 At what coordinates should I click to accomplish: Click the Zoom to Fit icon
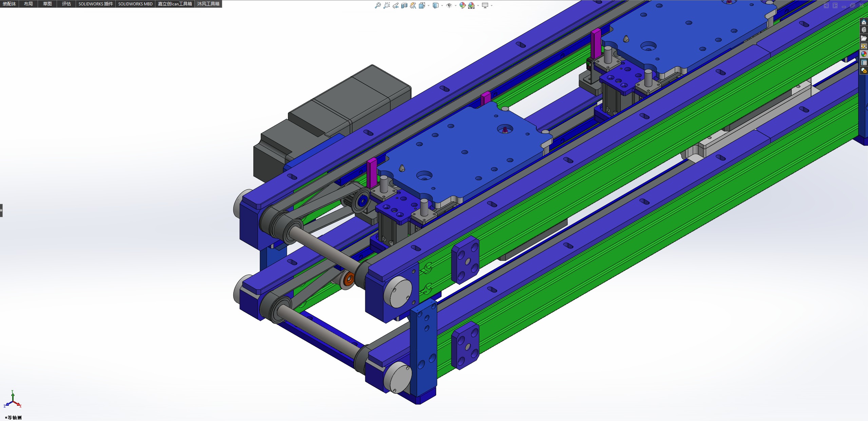tap(378, 5)
